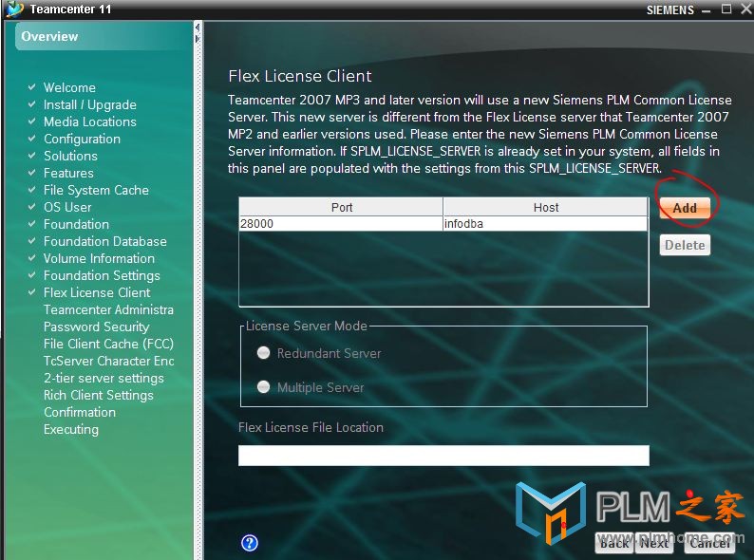Select 2-tier server settings step
The width and height of the screenshot is (754, 560).
104,378
